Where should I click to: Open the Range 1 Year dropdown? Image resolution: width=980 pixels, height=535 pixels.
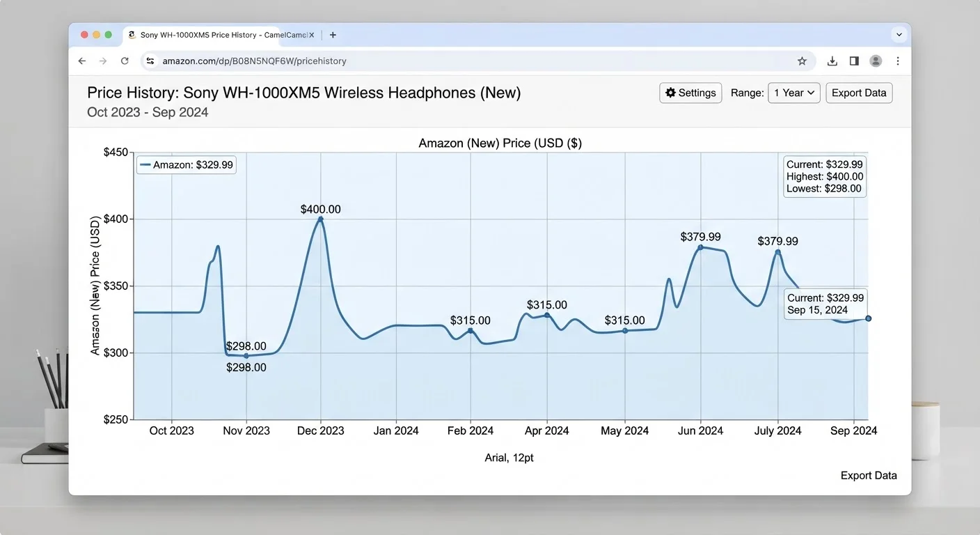click(794, 93)
